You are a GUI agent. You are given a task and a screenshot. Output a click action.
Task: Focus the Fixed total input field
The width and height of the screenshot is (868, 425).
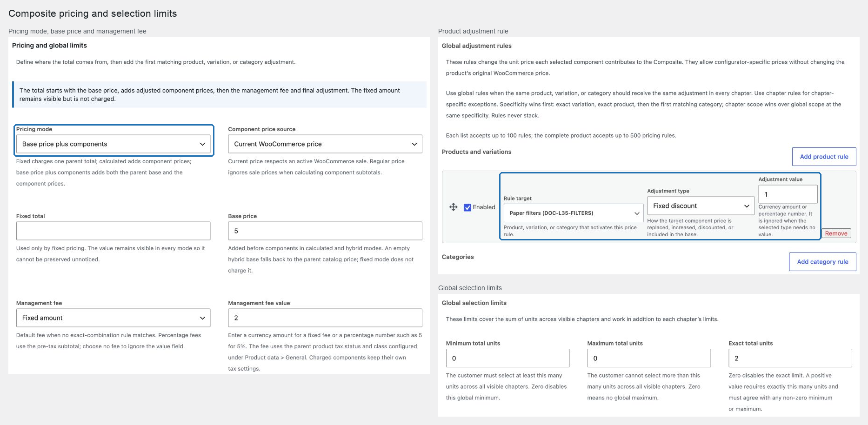(x=113, y=231)
